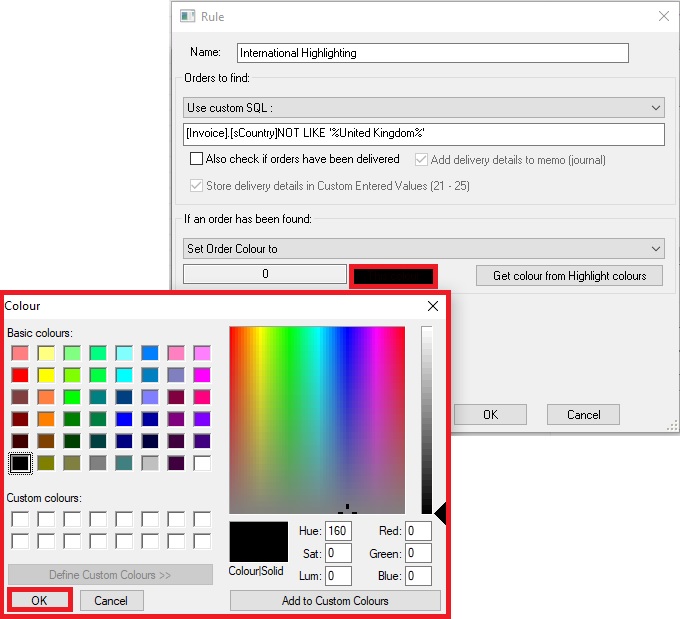The width and height of the screenshot is (680, 619).
Task: Click the Hue value field
Action: click(338, 531)
